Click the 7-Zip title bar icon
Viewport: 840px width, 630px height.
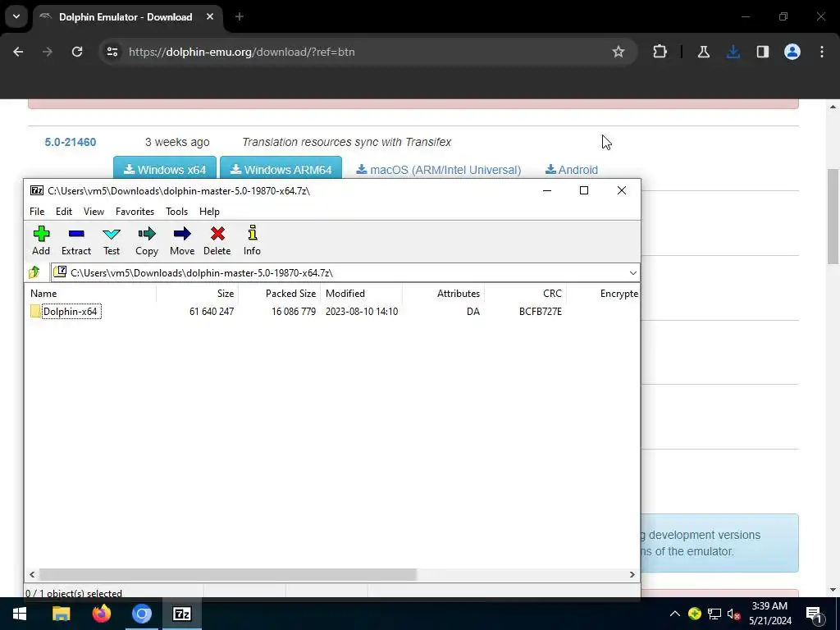(x=36, y=190)
